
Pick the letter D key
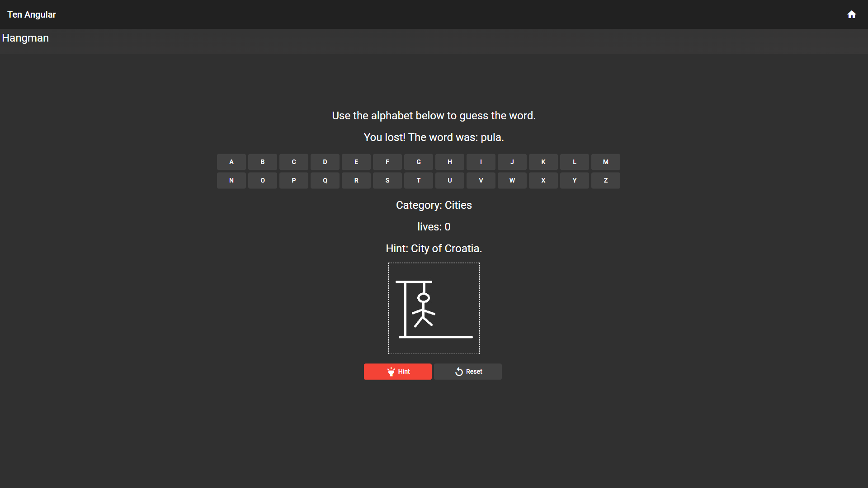(x=325, y=162)
